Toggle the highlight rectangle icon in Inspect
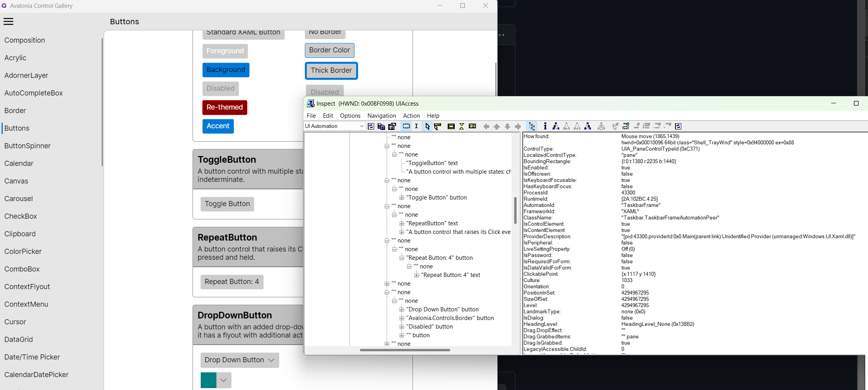 [x=406, y=126]
